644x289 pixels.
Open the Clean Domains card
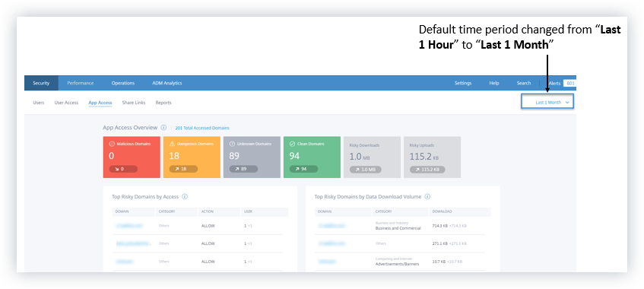click(312, 157)
